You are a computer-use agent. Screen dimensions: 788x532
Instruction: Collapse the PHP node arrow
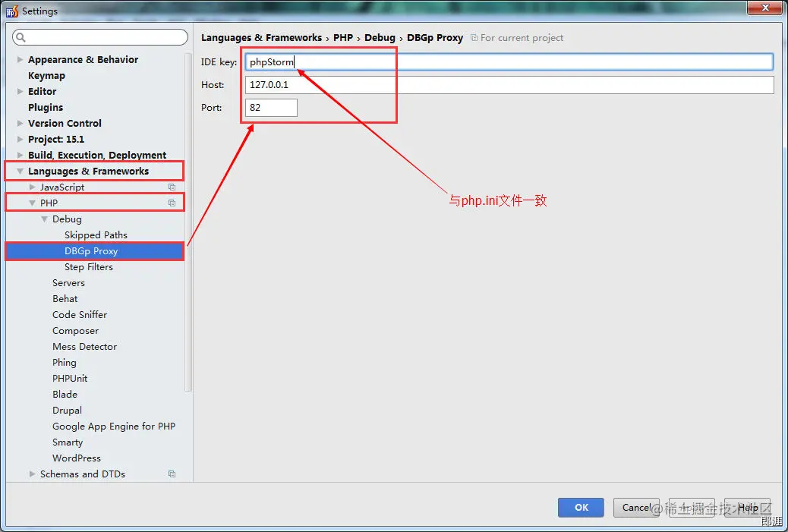32,203
